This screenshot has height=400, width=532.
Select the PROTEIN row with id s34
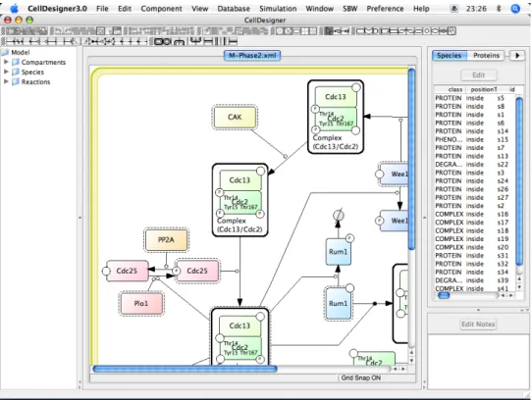(x=475, y=273)
